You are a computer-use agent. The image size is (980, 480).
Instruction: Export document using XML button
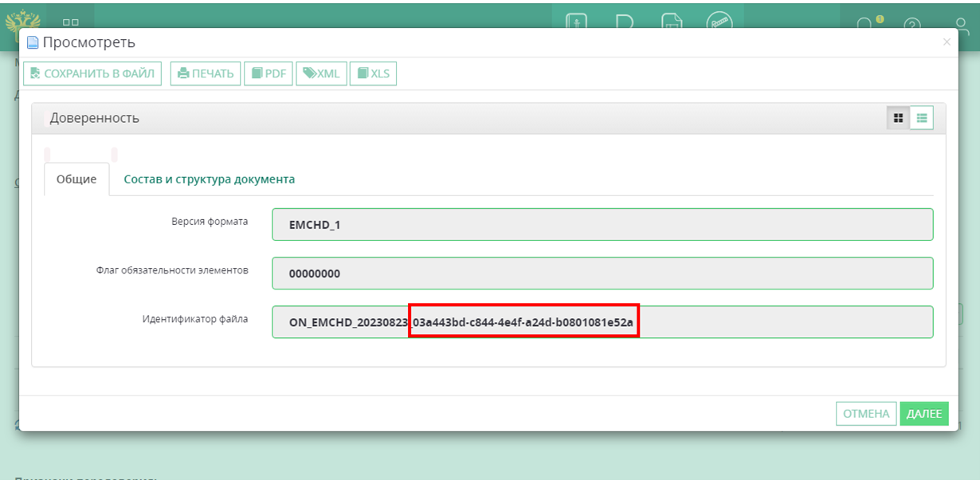(x=321, y=73)
